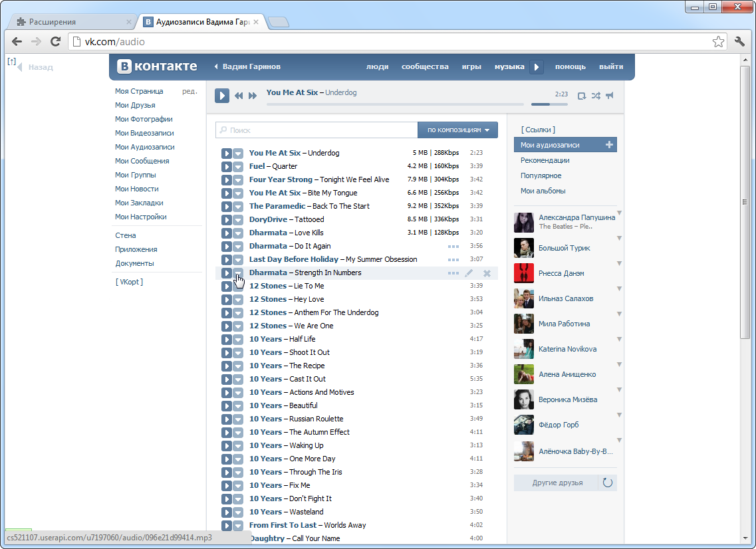Expand arrow next to Александра Папушина

[620, 213]
